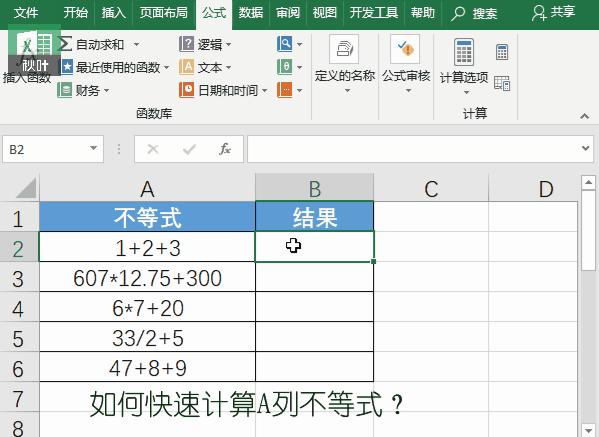This screenshot has height=437, width=599.
Task: Click the Share person icon
Action: pyautogui.click(x=539, y=13)
